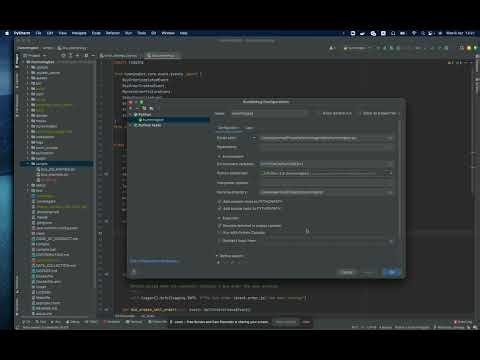The height and width of the screenshot is (360, 480).
Task: Copy configuration icon in dialog toolbar
Action: point(144,108)
